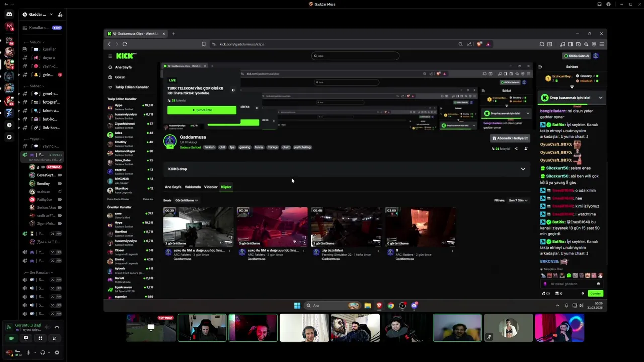Open Gözat in Kick sidebar
The height and width of the screenshot is (362, 644).
(x=120, y=77)
